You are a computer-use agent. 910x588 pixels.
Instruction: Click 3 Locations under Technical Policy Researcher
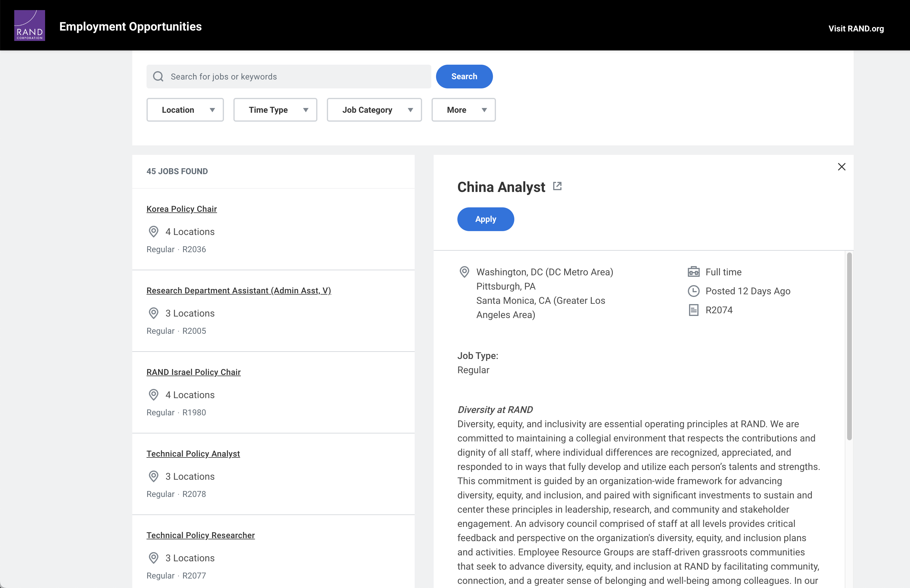pyautogui.click(x=190, y=558)
